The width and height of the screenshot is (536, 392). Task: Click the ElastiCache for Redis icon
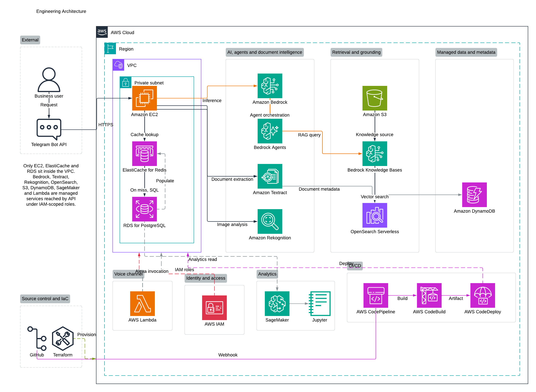(x=144, y=154)
